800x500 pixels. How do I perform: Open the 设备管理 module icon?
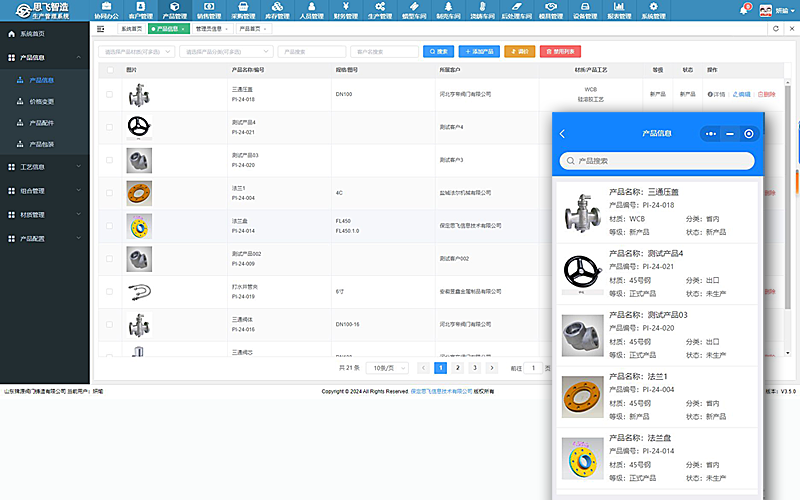[x=585, y=11]
